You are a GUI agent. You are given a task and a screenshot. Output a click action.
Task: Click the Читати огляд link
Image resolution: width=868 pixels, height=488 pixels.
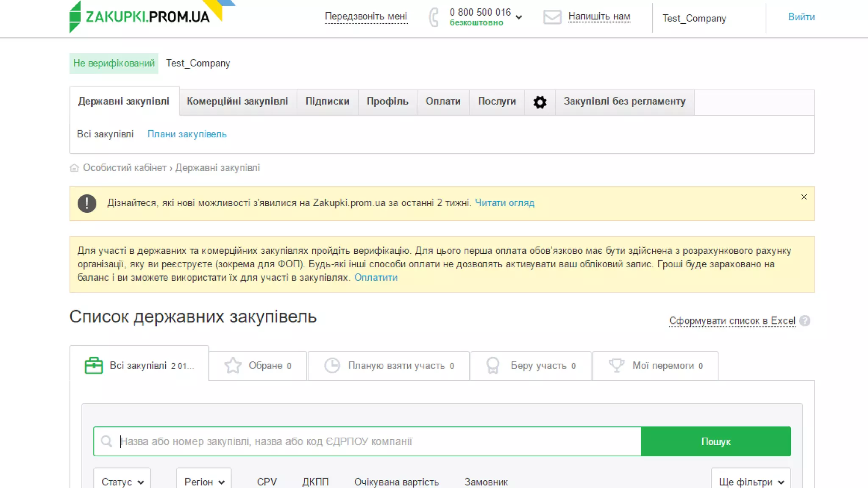(x=504, y=203)
